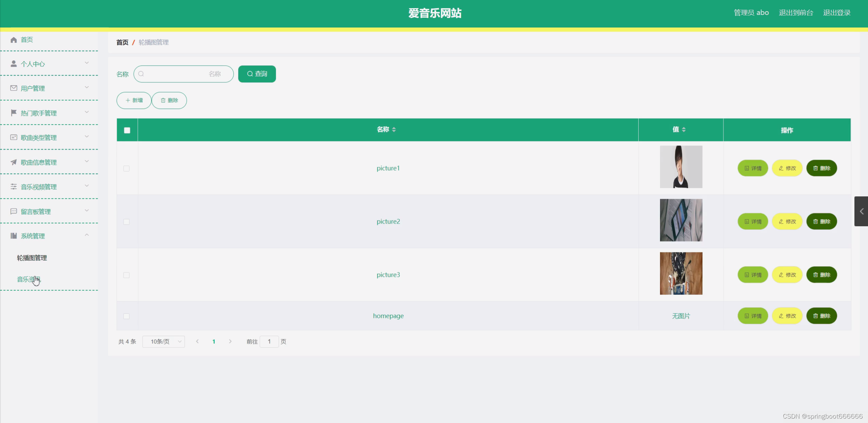
Task: Click the right-edge collapse arrow panel
Action: [861, 211]
